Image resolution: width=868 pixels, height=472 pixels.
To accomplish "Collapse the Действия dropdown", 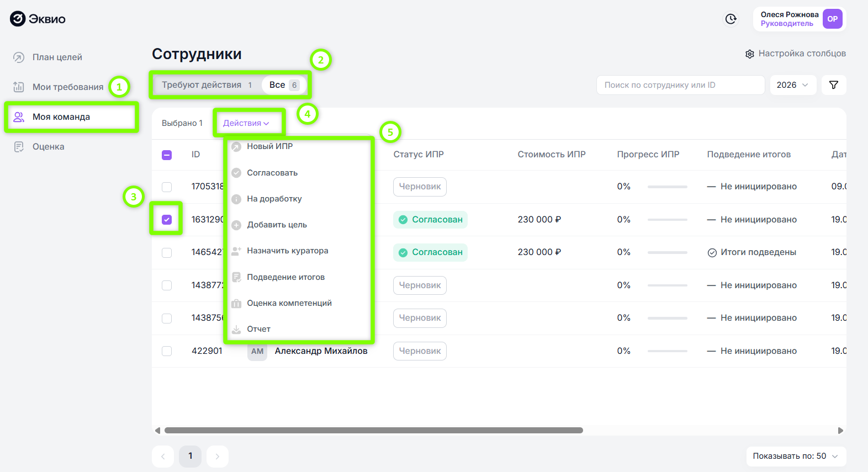I will tap(246, 123).
